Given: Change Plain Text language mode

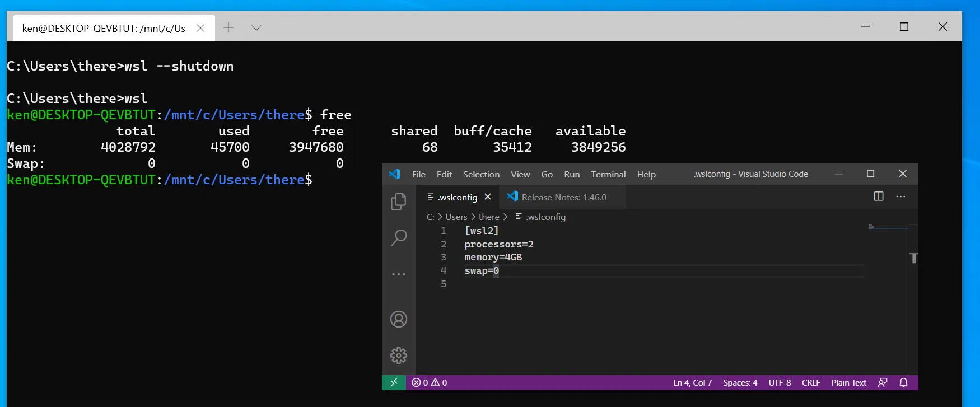Looking at the screenshot, I should [848, 382].
